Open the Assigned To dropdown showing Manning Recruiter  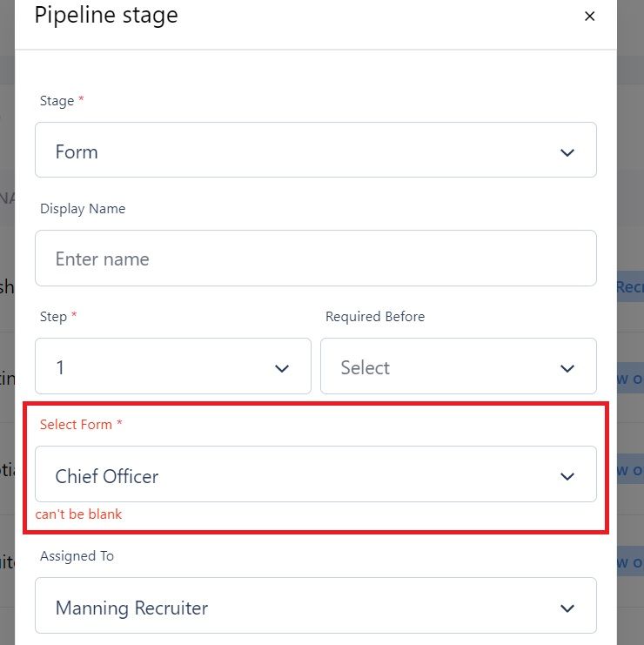315,606
